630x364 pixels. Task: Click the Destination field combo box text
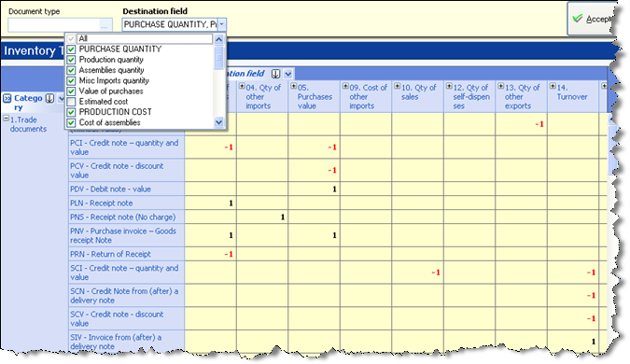click(170, 25)
